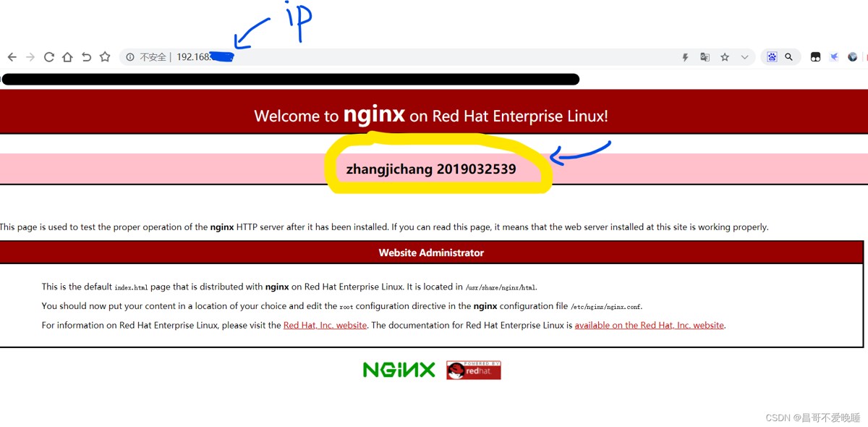Go back with the browser back arrow

click(x=12, y=57)
